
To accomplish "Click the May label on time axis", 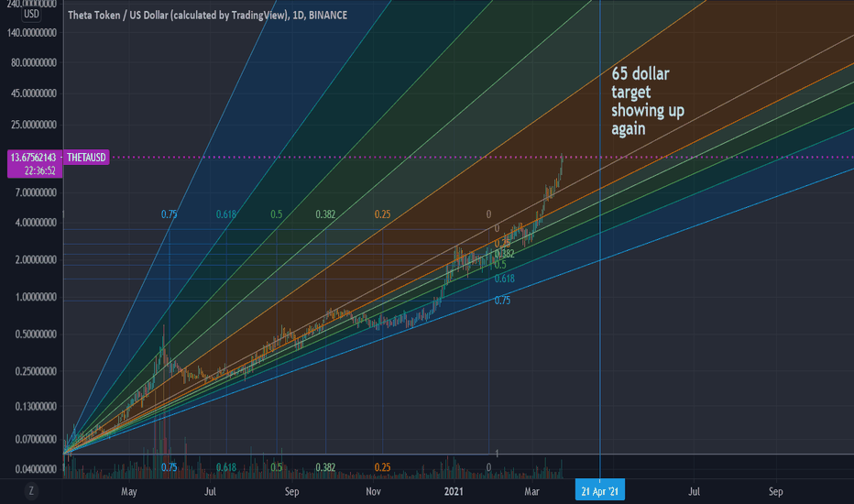I will (x=129, y=491).
